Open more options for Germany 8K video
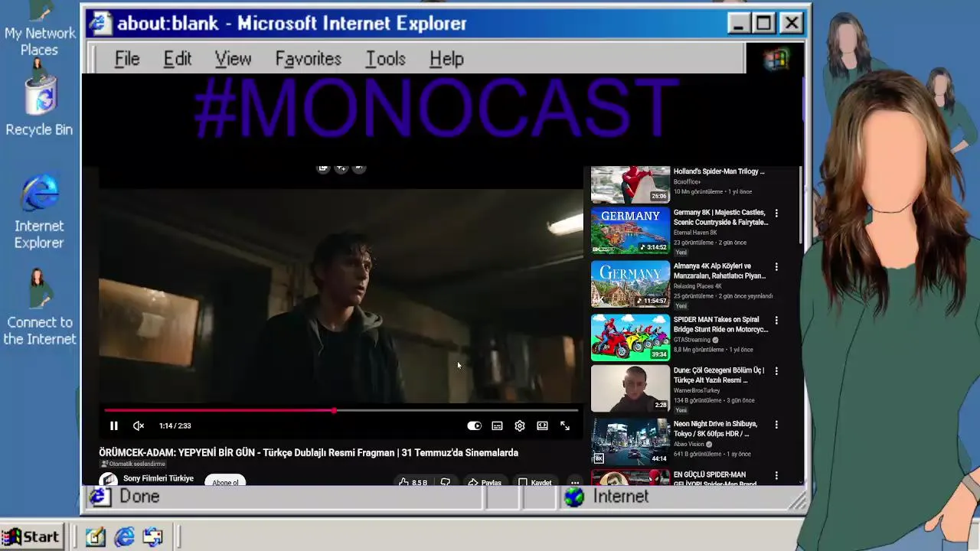This screenshot has height=551, width=980. (776, 214)
